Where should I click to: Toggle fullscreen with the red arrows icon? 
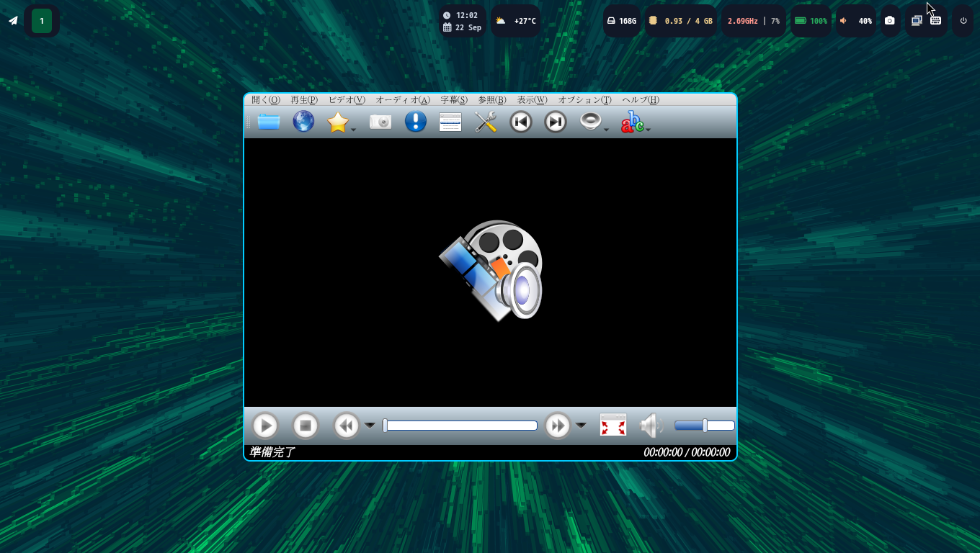[x=613, y=426]
